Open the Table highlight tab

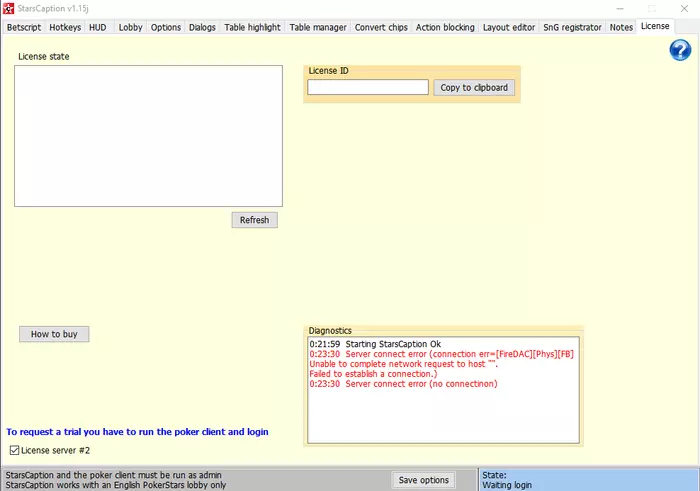pos(252,27)
